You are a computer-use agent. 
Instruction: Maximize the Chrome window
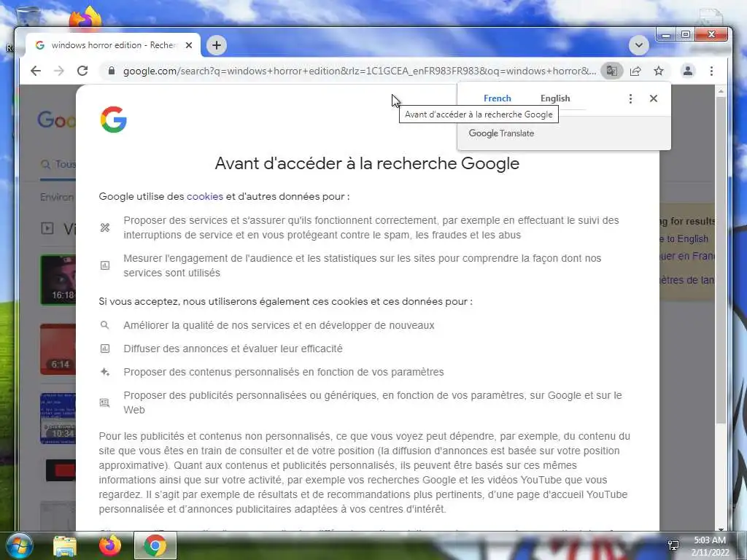tap(686, 34)
